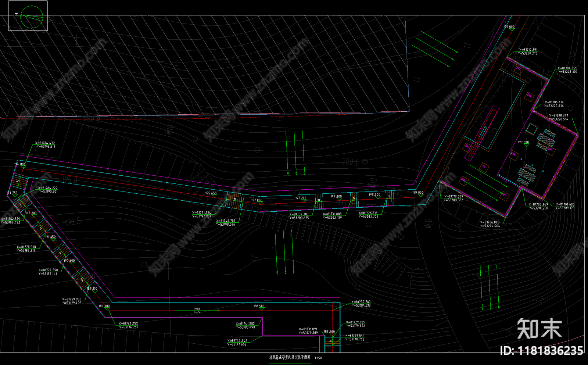This screenshot has width=588, height=365.
Task: Click the elevation marker 197.800
Action: click(x=336, y=196)
